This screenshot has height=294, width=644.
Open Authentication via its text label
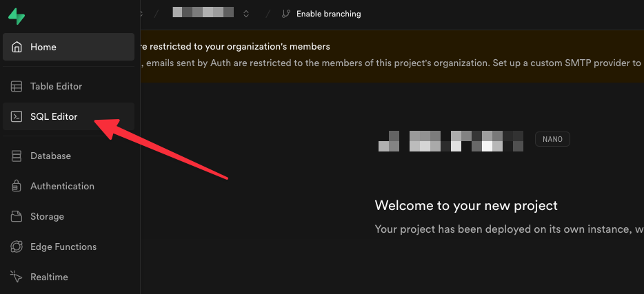pyautogui.click(x=62, y=187)
